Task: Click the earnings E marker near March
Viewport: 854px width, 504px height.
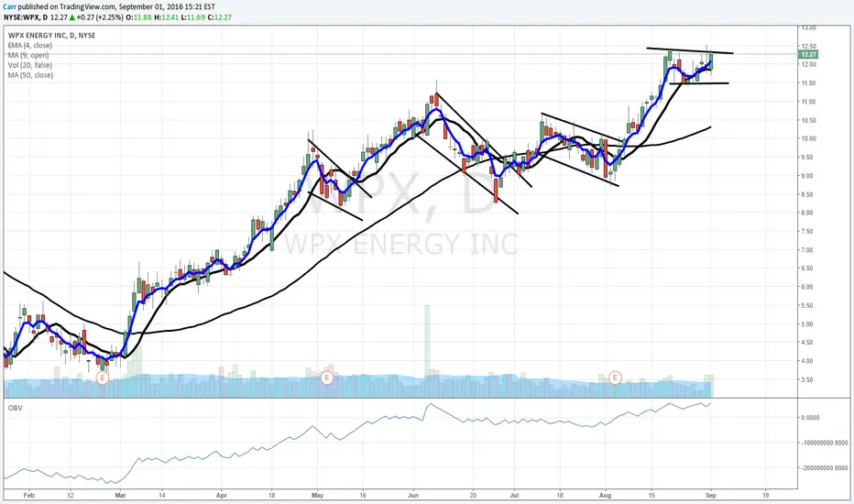Action: pyautogui.click(x=102, y=378)
